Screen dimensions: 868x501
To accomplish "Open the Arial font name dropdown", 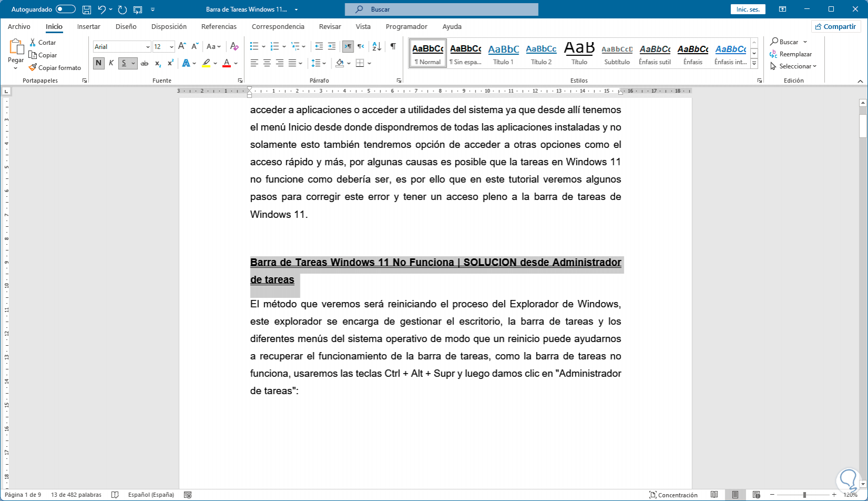I will [148, 47].
